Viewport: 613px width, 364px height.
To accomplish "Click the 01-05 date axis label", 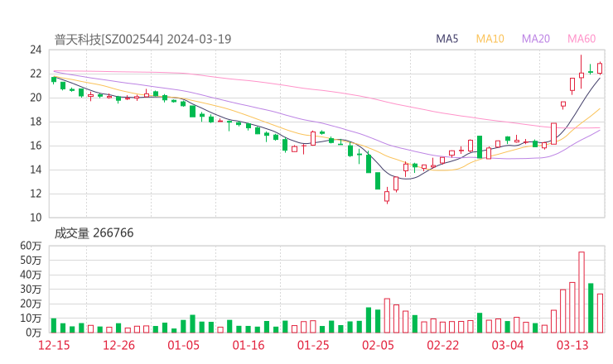I will click(183, 345).
